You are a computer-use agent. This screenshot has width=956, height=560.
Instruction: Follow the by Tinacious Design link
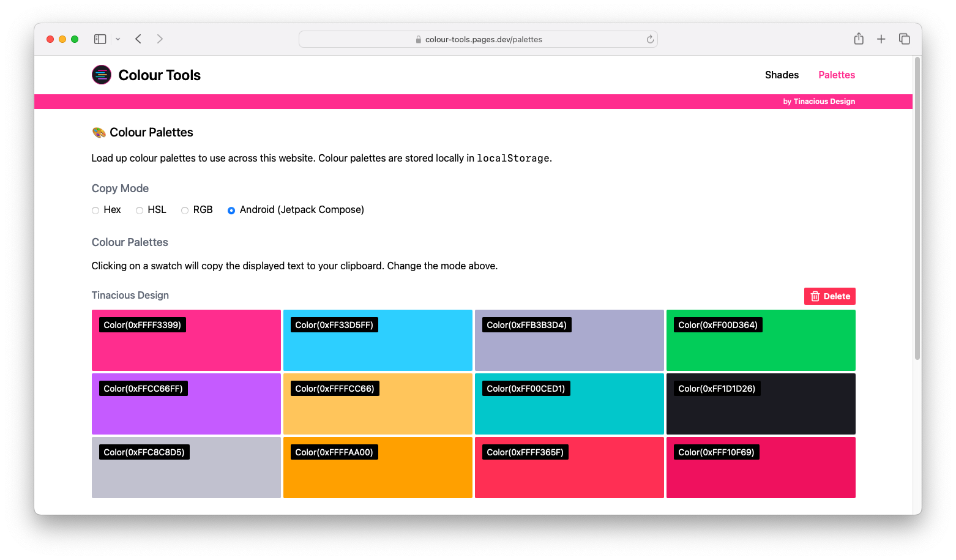pyautogui.click(x=819, y=102)
